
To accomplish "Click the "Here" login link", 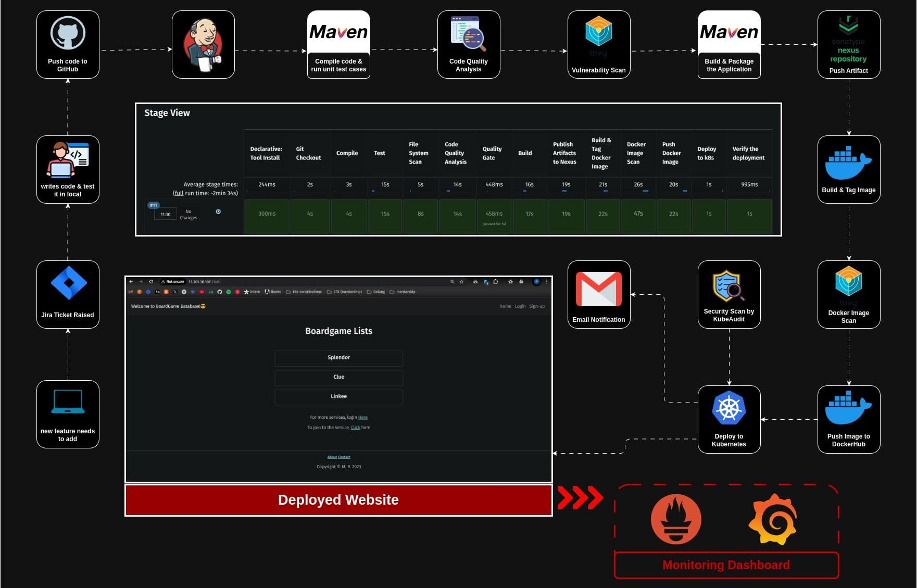I will [362, 417].
